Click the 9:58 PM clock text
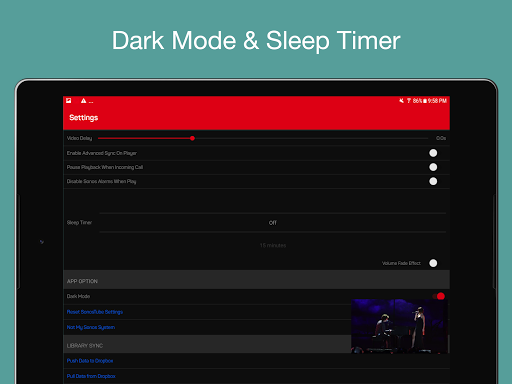 click(437, 101)
